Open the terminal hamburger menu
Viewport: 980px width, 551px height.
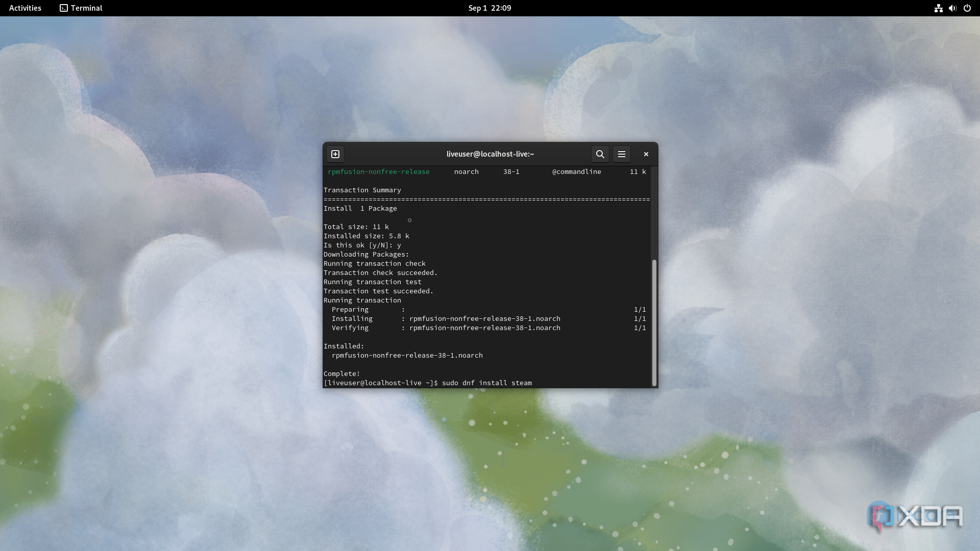click(x=622, y=154)
